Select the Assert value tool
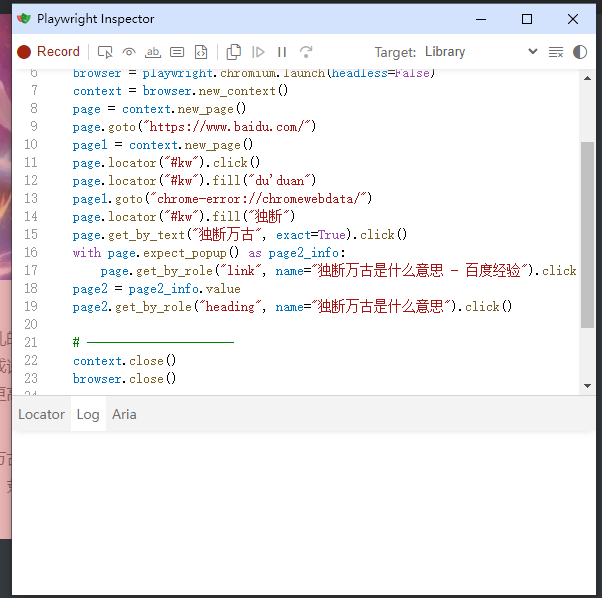The height and width of the screenshot is (598, 602). click(x=177, y=52)
